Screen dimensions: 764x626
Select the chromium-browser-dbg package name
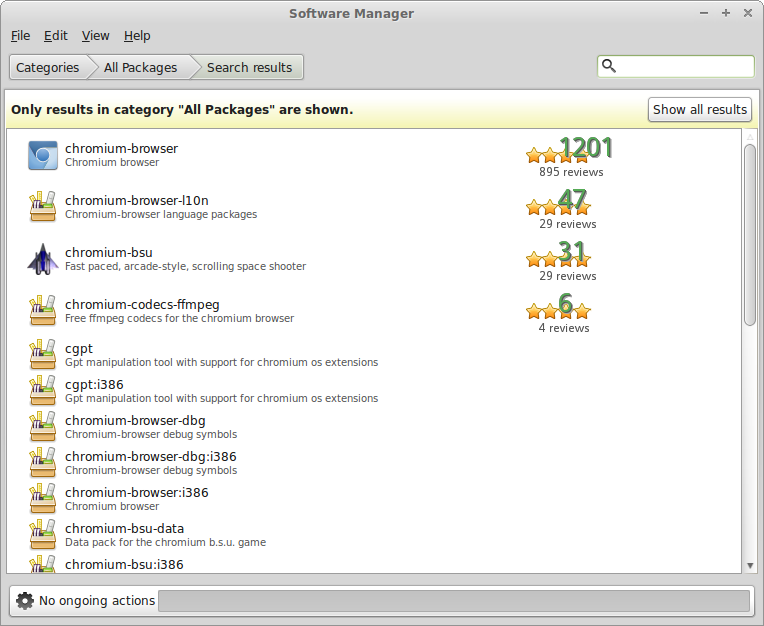tap(135, 420)
